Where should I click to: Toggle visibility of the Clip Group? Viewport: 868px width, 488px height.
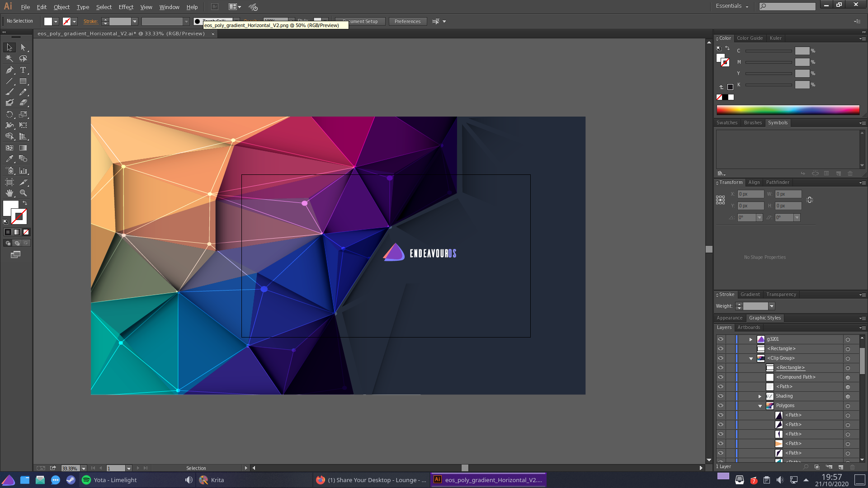[721, 358]
